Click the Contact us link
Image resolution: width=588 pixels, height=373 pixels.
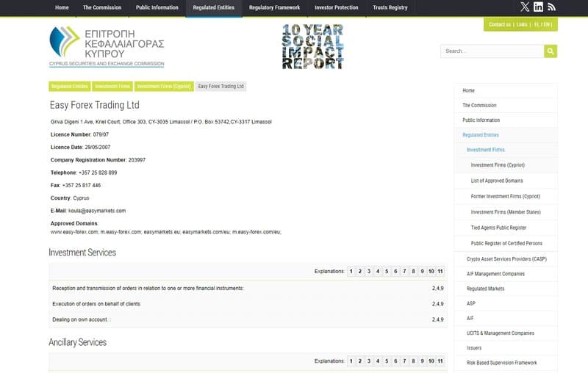(x=499, y=24)
